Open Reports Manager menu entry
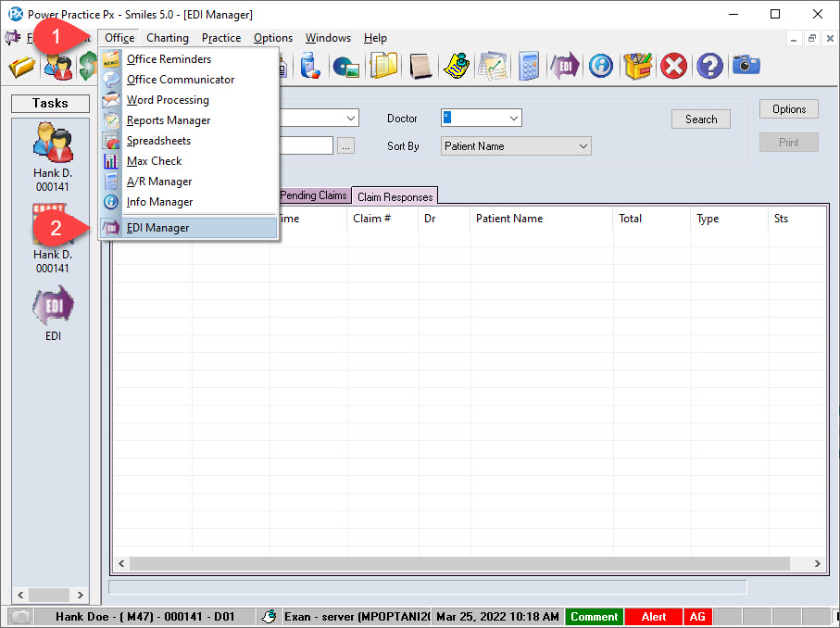 pyautogui.click(x=169, y=120)
